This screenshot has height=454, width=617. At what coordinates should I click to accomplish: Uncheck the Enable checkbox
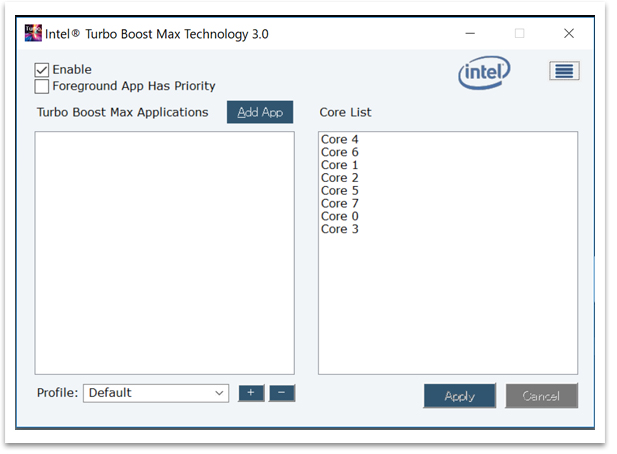point(42,70)
